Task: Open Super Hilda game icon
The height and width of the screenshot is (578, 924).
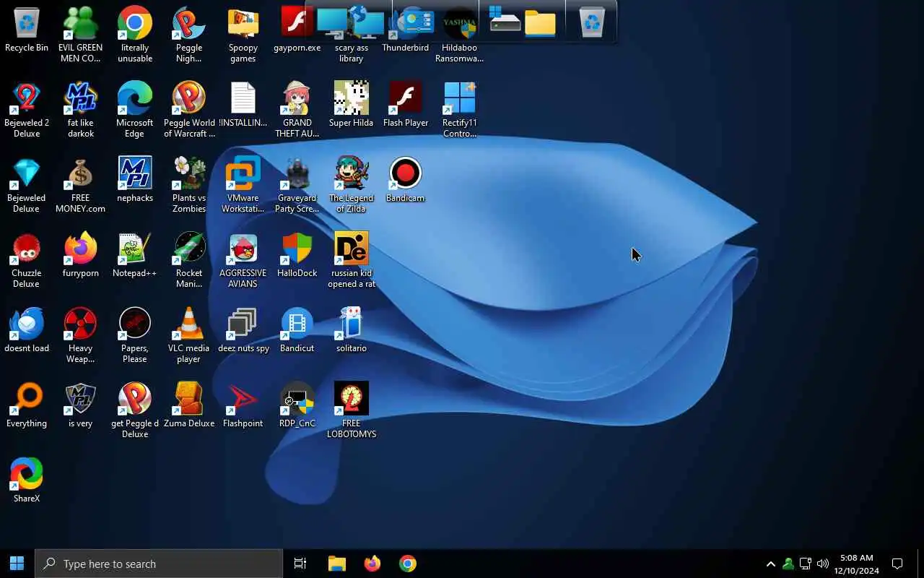Action: coord(352,104)
